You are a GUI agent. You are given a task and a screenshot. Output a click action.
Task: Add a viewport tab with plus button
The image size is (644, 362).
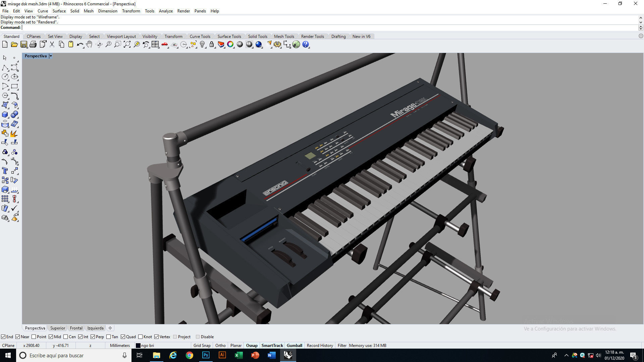pos(110,328)
